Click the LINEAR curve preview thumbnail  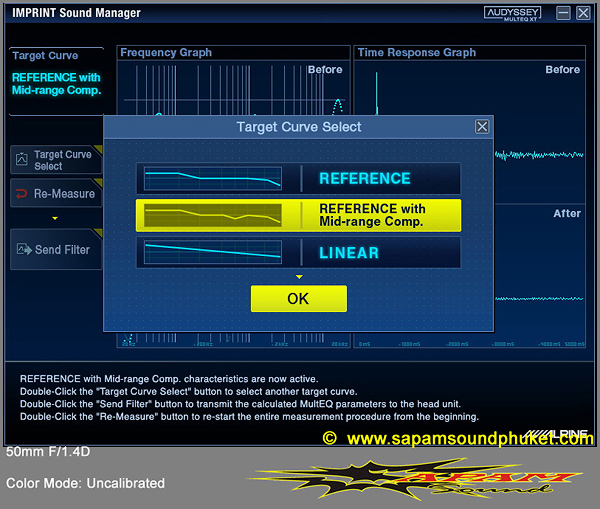213,252
